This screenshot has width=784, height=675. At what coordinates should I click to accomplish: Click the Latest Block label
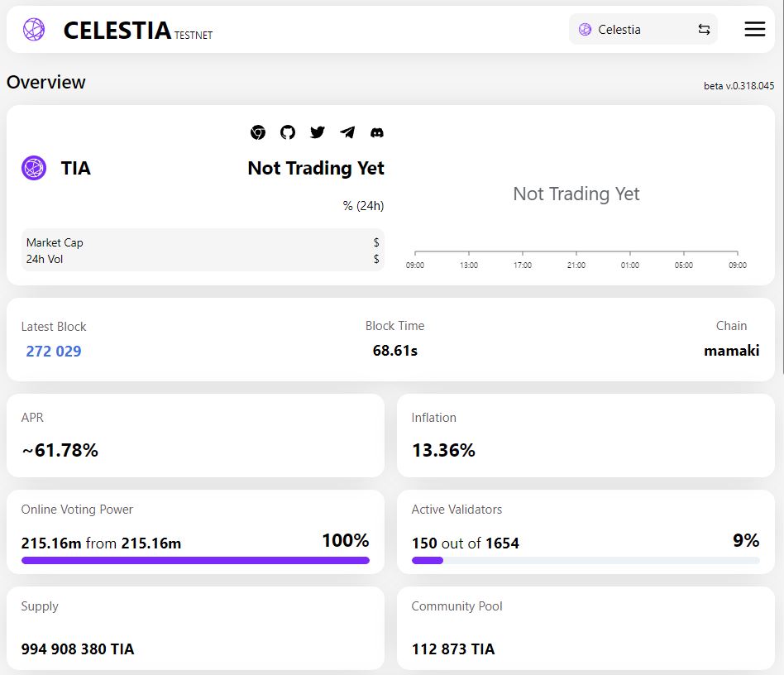[x=54, y=327]
